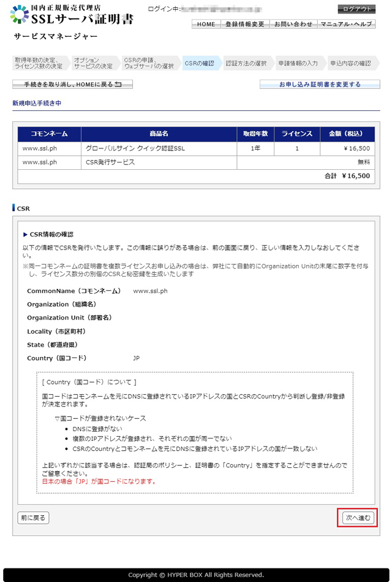This screenshot has height=582, width=392.
Task: Click the 金額(税込) column header
Action: 347,134
